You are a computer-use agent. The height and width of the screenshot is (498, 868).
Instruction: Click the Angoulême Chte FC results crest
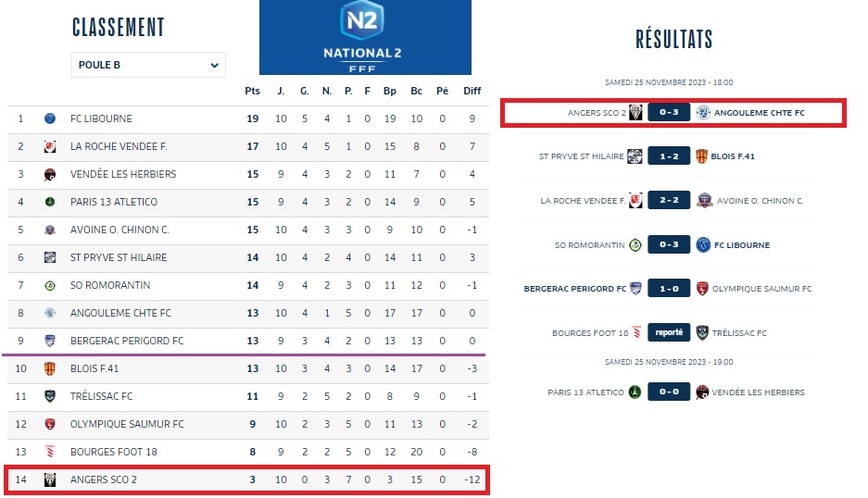click(x=703, y=113)
